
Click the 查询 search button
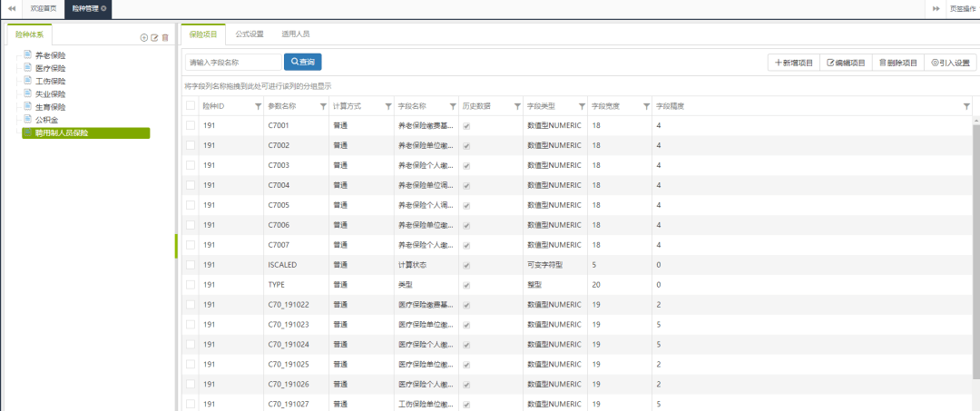point(302,62)
